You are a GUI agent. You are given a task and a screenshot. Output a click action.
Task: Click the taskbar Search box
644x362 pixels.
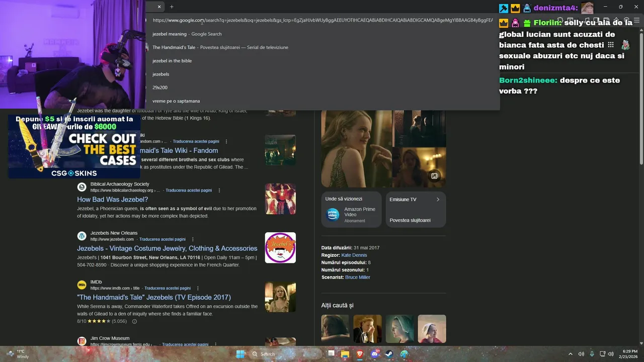(x=286, y=354)
